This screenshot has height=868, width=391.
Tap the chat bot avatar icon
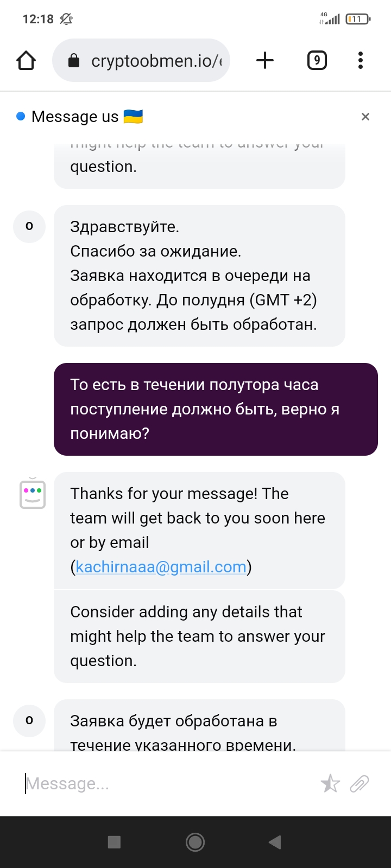coord(33,493)
